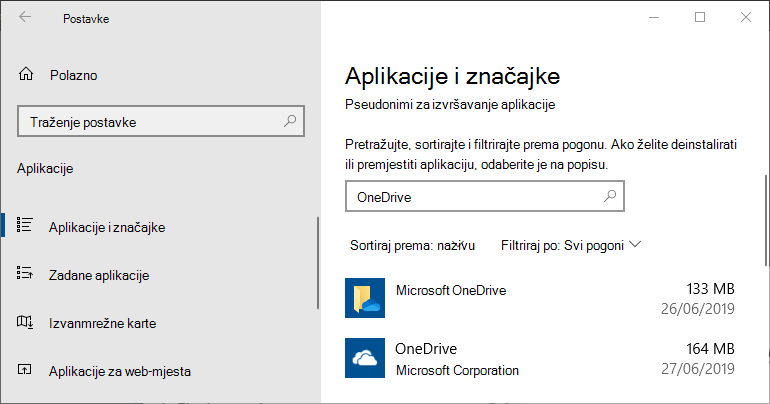This screenshot has height=404, width=770.
Task: Select Aplikacije i značajke list icon
Action: point(25,225)
